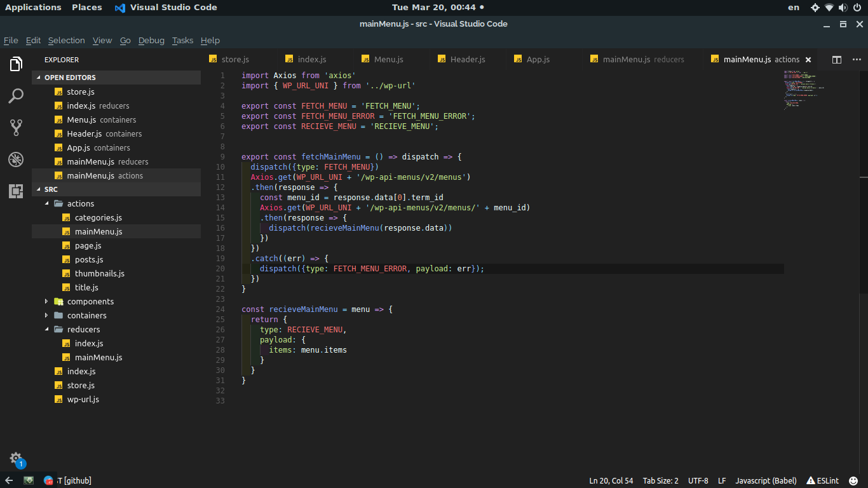The height and width of the screenshot is (488, 868).
Task: Click the Split Editor icon
Action: point(837,60)
